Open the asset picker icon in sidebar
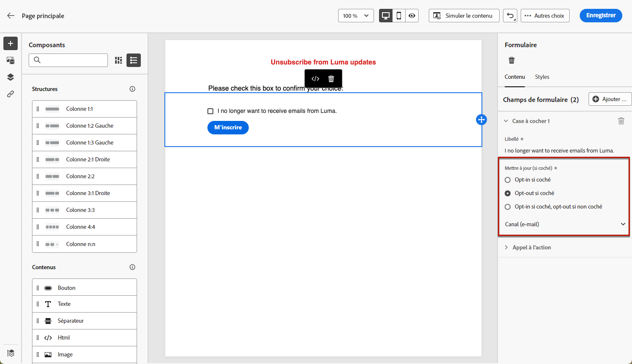This screenshot has height=364, width=632. (11, 60)
